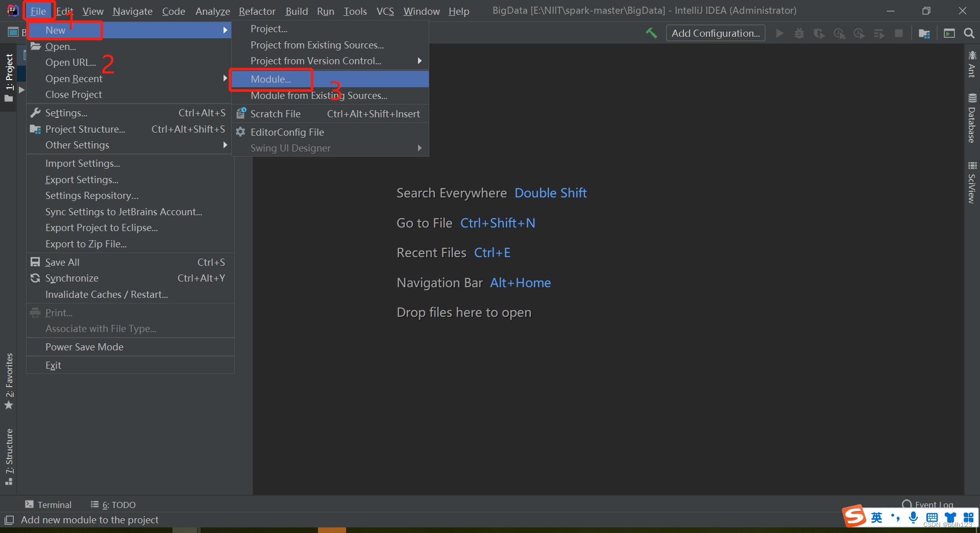Viewport: 980px width, 533px height.
Task: Click Synchronize menu entry
Action: click(130, 278)
